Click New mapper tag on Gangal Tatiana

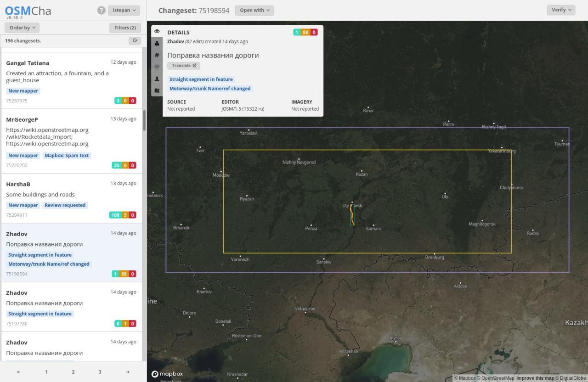(23, 91)
